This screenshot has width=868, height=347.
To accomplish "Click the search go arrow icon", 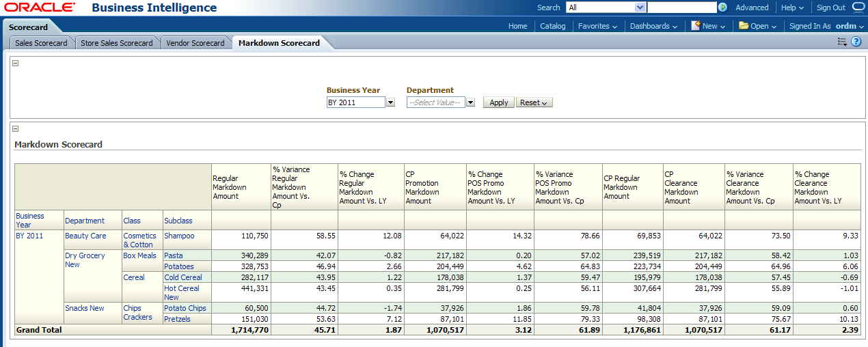I will click(722, 8).
